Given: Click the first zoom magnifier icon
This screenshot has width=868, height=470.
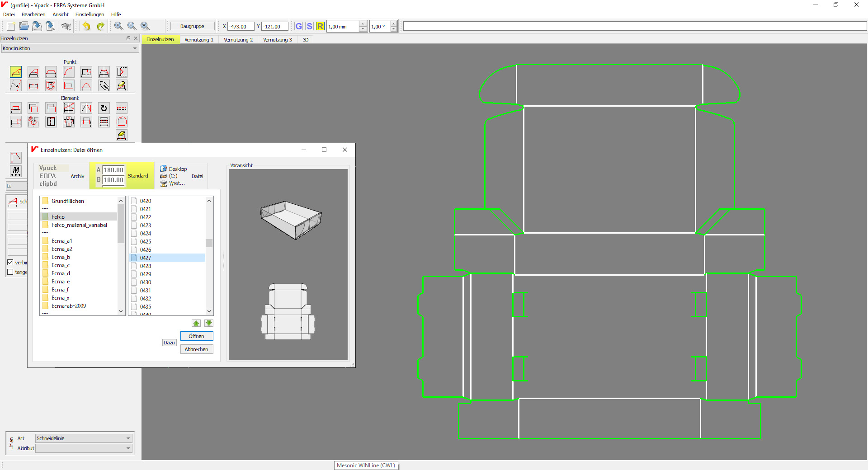Looking at the screenshot, I should (x=118, y=26).
